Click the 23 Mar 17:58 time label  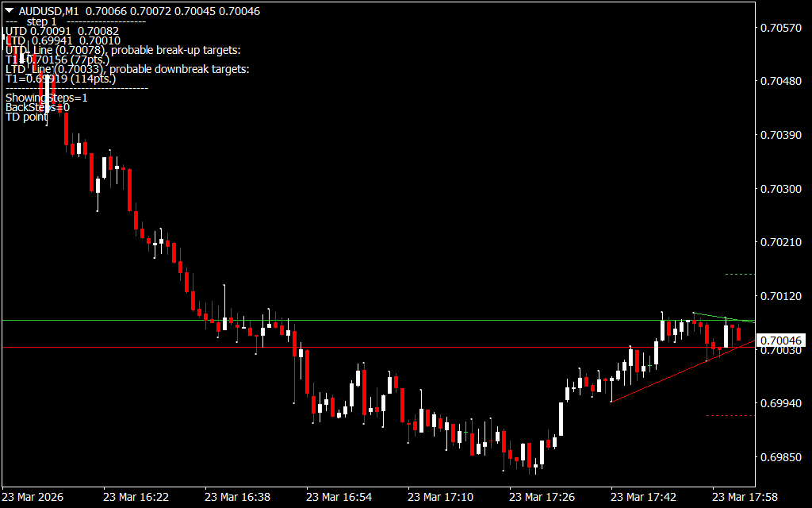[x=745, y=497]
